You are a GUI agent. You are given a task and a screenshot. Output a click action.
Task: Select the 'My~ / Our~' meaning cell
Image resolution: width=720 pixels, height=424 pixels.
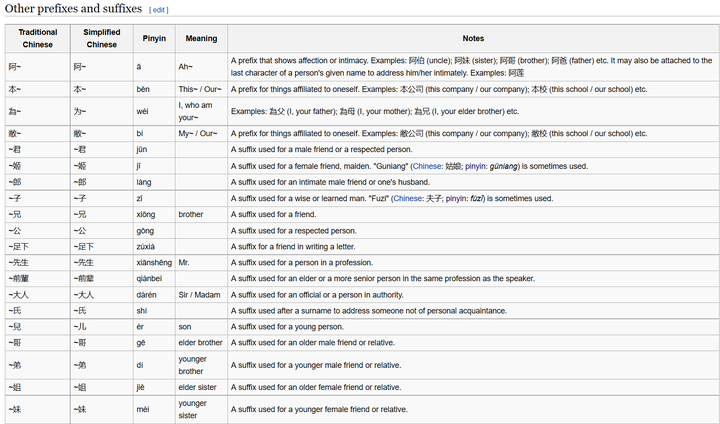201,134
